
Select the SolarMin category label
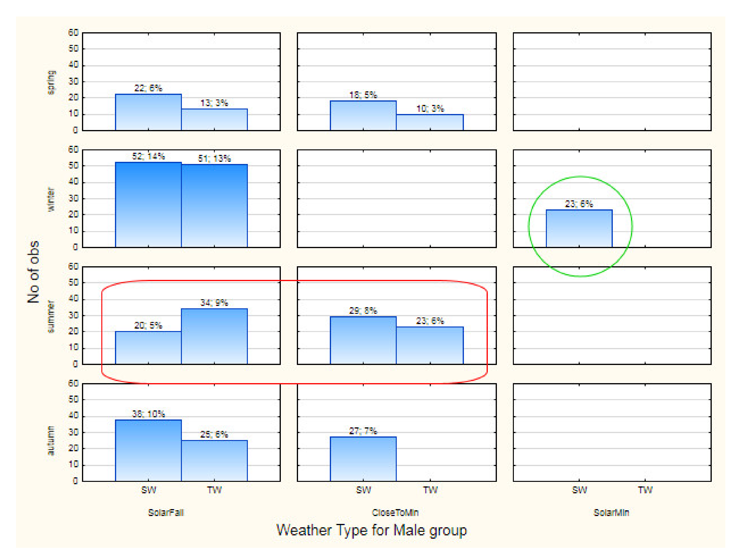(x=611, y=513)
